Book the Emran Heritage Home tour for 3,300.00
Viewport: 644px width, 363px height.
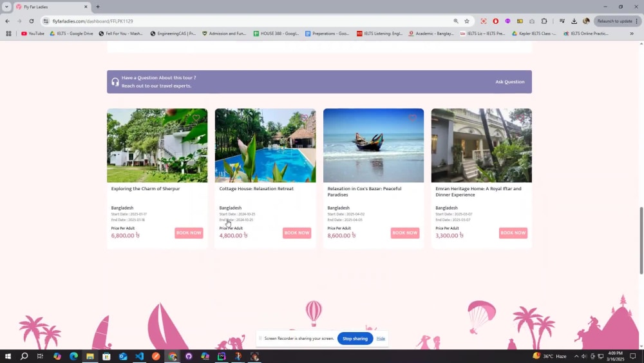pos(513,233)
